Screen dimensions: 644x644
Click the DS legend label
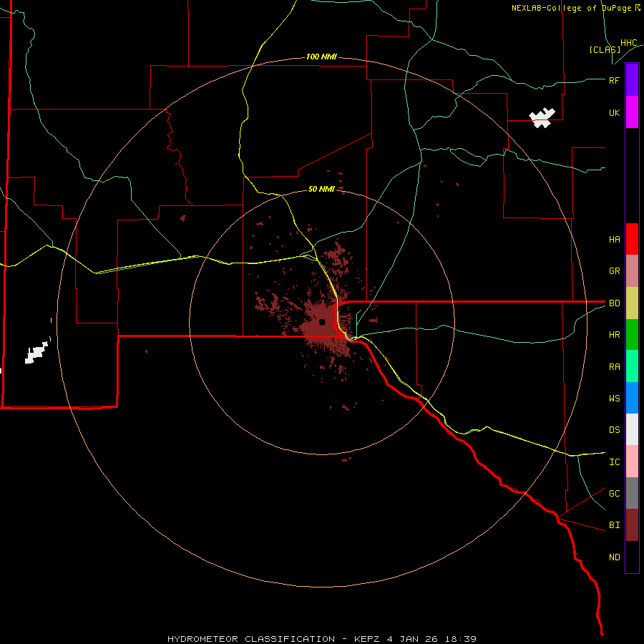pyautogui.click(x=615, y=430)
